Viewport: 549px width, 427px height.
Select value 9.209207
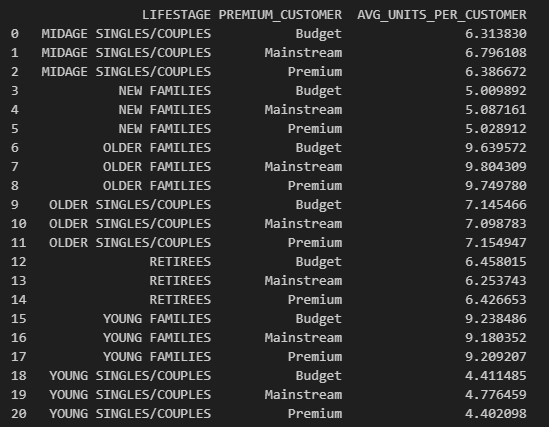tap(496, 357)
